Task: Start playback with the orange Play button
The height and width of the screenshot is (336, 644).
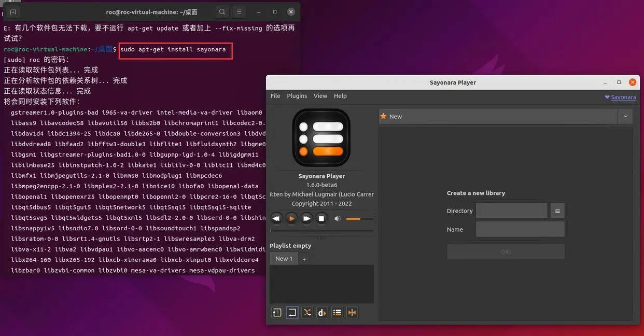Action: click(x=291, y=219)
